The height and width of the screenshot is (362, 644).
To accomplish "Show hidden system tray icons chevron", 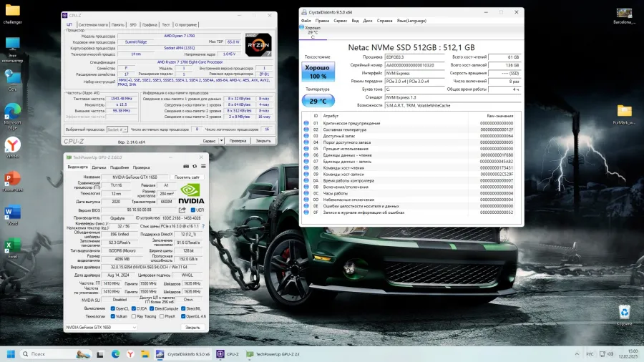I will (577, 354).
